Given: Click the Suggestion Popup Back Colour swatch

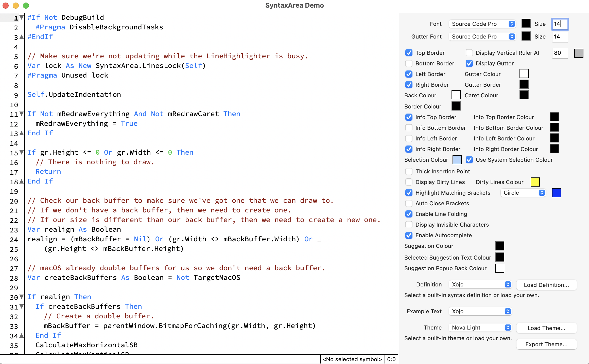Looking at the screenshot, I should [x=499, y=268].
